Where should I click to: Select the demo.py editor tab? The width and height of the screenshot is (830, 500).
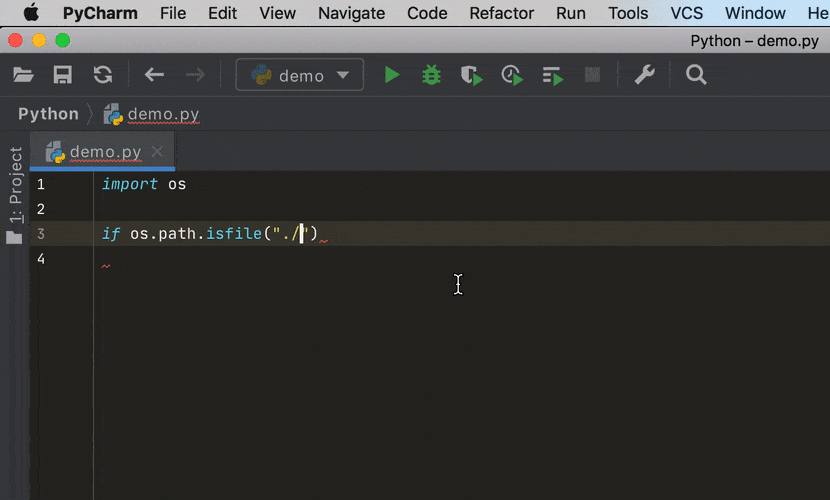coord(104,152)
